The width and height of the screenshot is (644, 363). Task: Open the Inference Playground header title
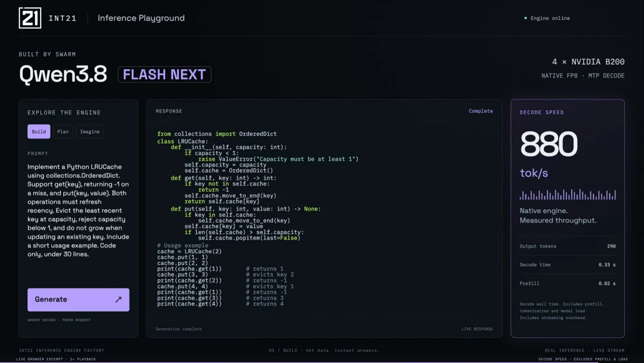coord(141,18)
